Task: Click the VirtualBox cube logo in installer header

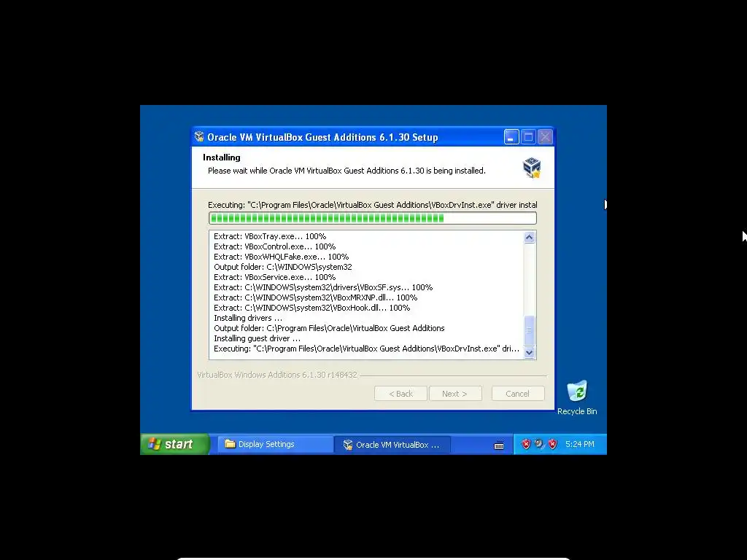Action: coord(532,168)
